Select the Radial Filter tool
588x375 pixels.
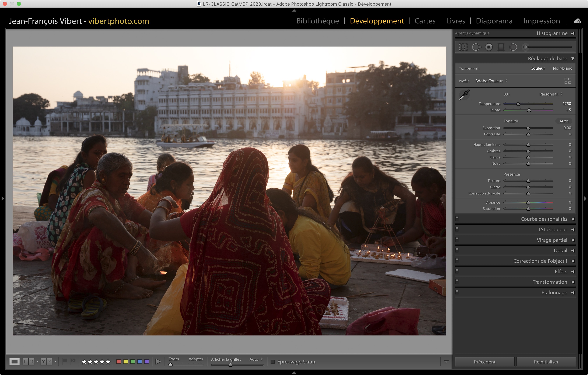pos(513,47)
